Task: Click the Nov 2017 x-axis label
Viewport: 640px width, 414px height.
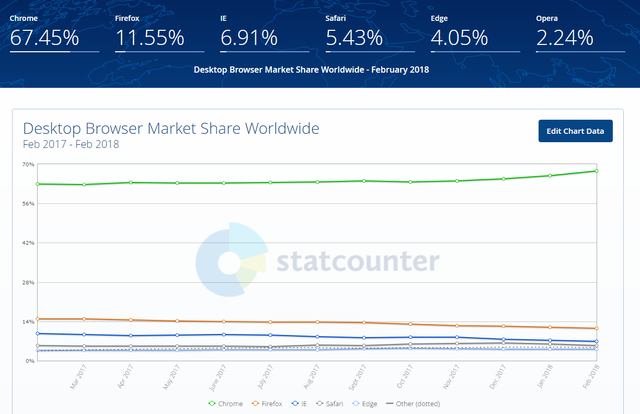Action: [x=451, y=377]
